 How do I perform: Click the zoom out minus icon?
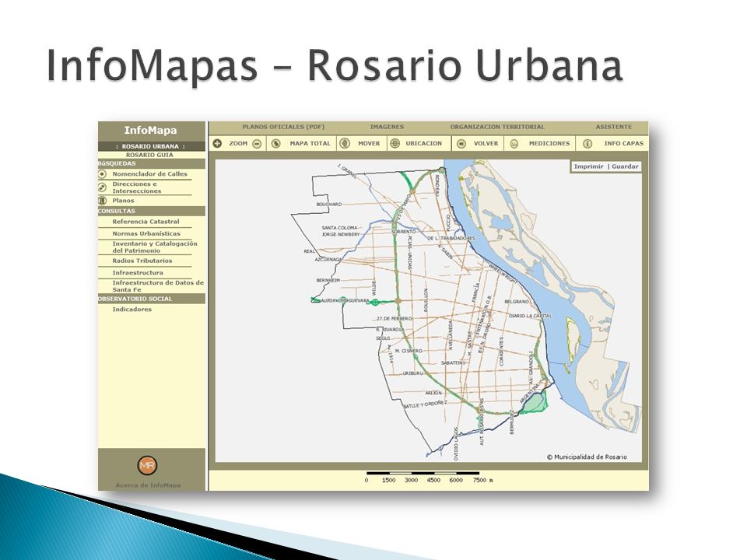point(257,143)
